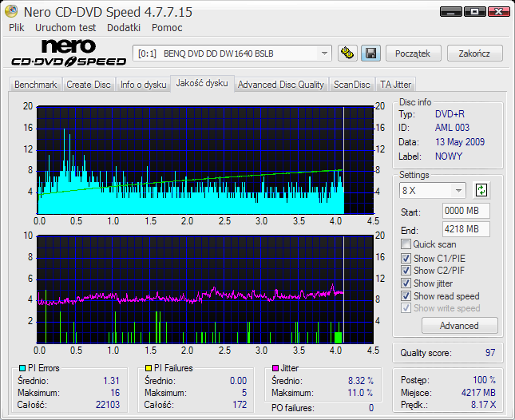Click the PI Errors graph area
This screenshot has width=515, height=420.
click(x=205, y=160)
